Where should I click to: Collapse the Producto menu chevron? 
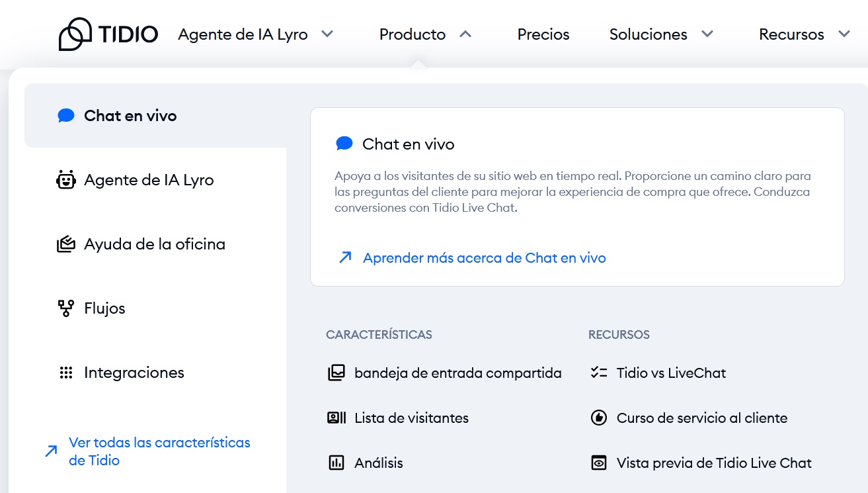tap(466, 34)
